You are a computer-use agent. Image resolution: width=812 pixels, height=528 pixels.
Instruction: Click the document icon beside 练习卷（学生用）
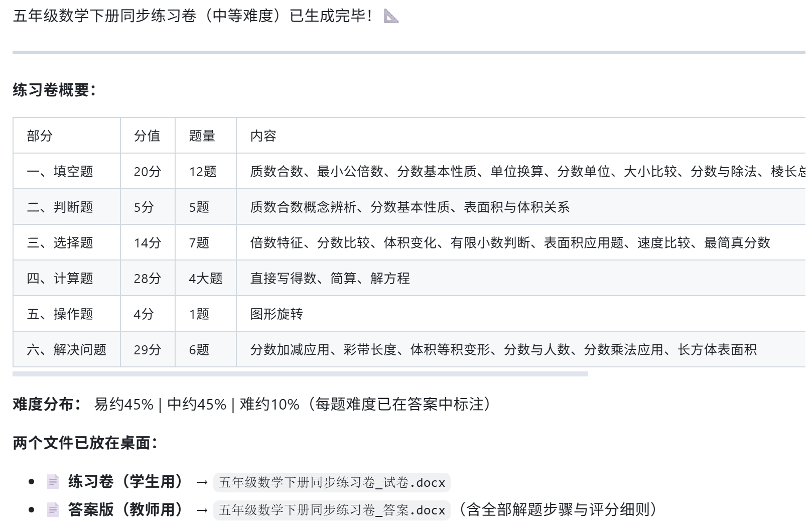pos(53,482)
